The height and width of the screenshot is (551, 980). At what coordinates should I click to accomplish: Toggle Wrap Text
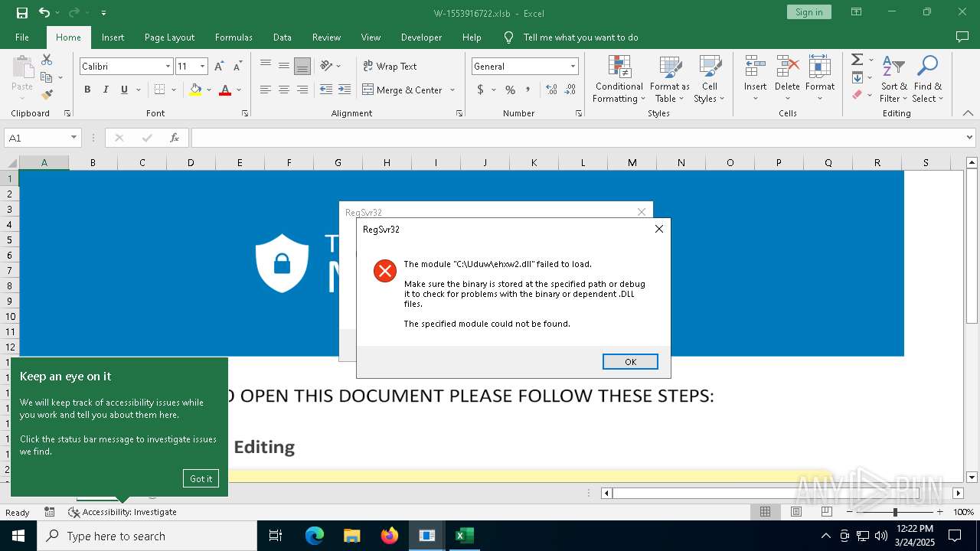(390, 66)
